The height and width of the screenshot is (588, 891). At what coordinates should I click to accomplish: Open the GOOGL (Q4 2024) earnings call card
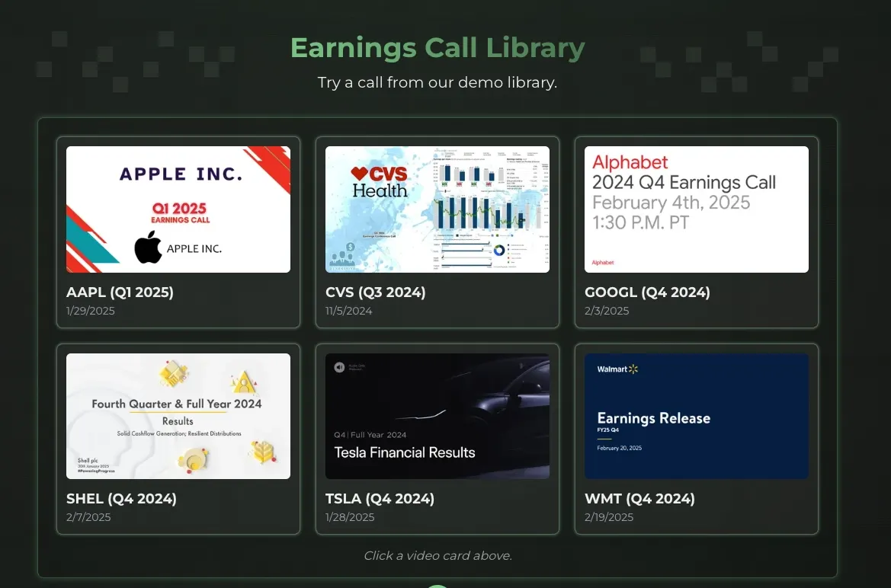[x=696, y=234]
